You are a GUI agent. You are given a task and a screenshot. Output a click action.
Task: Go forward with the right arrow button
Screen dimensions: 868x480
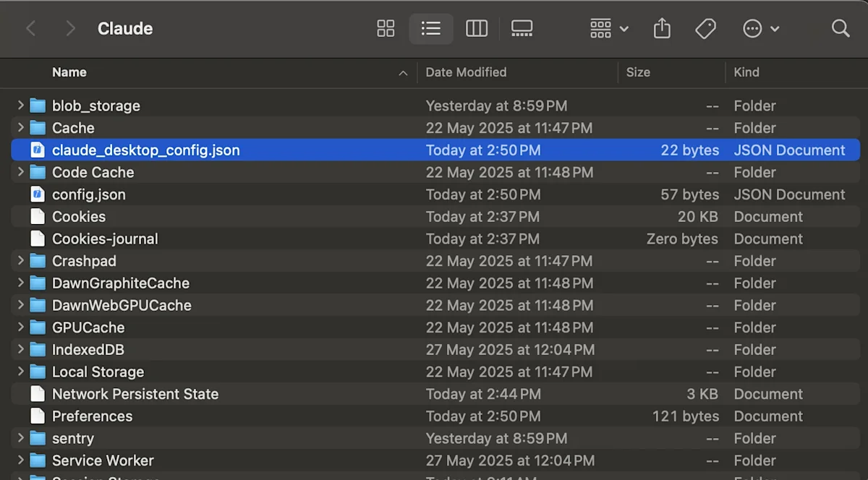coord(70,28)
